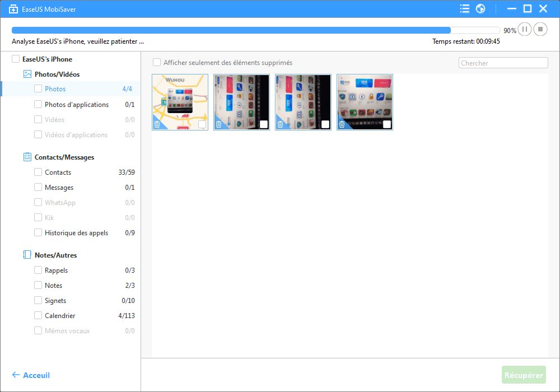Enable Afficher seulement des éléments supprimés
This screenshot has height=392, width=560.
click(x=157, y=63)
